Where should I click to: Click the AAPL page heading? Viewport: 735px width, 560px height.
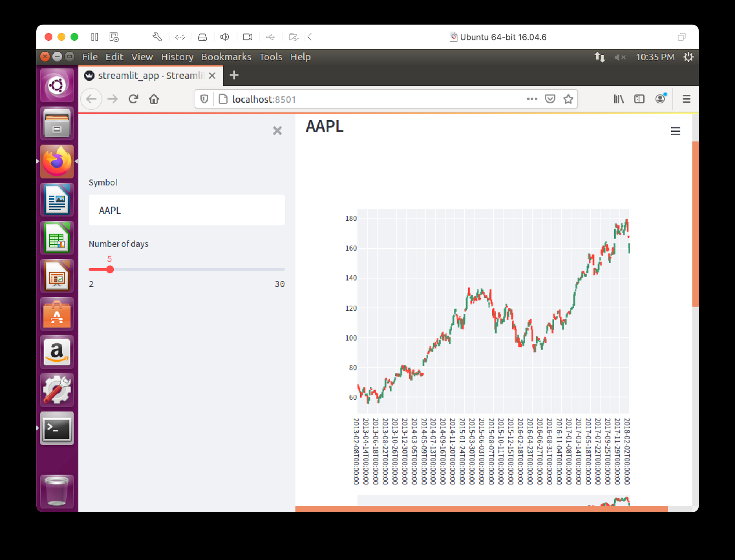coord(324,126)
